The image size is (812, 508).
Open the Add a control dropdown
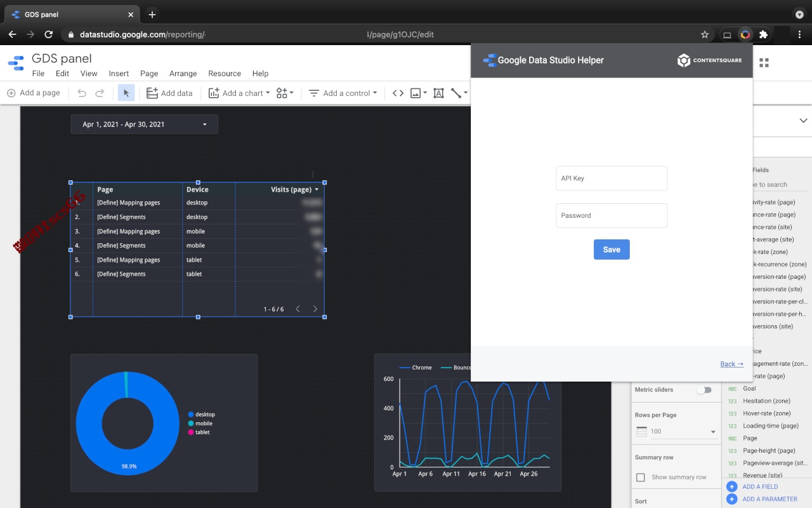(x=343, y=93)
